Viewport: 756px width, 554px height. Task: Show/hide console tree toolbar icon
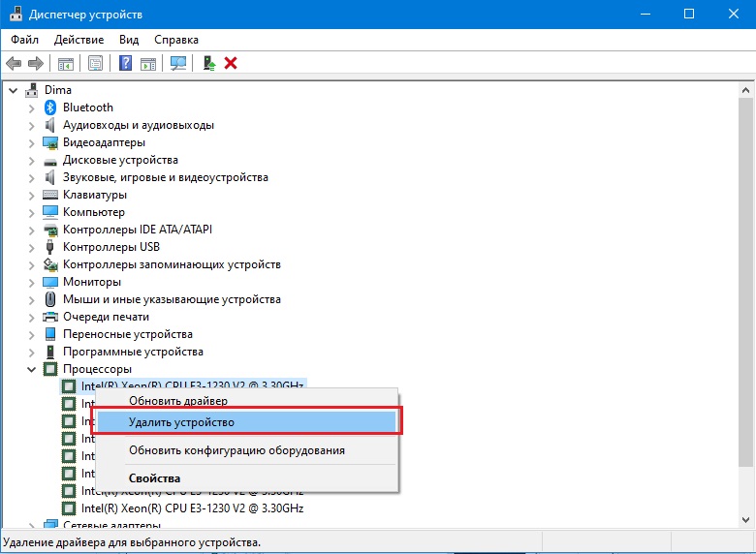pyautogui.click(x=66, y=63)
